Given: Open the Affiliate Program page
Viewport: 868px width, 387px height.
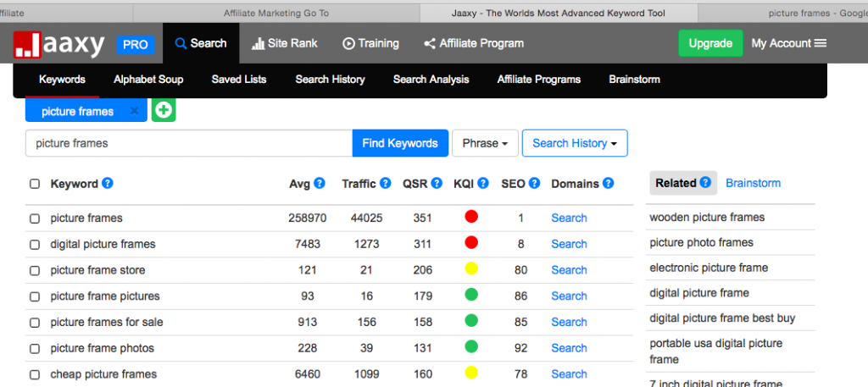Looking at the screenshot, I should [x=474, y=43].
